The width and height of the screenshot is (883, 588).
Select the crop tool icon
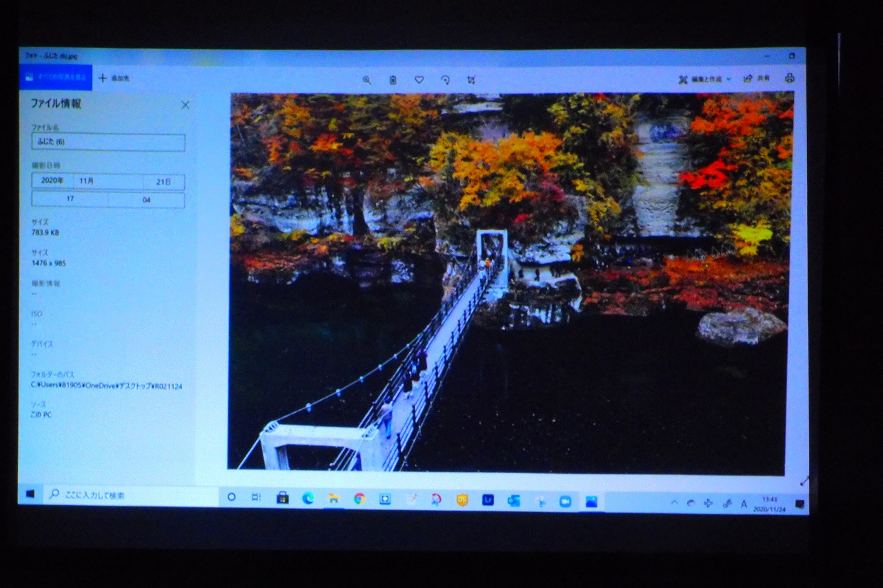471,80
